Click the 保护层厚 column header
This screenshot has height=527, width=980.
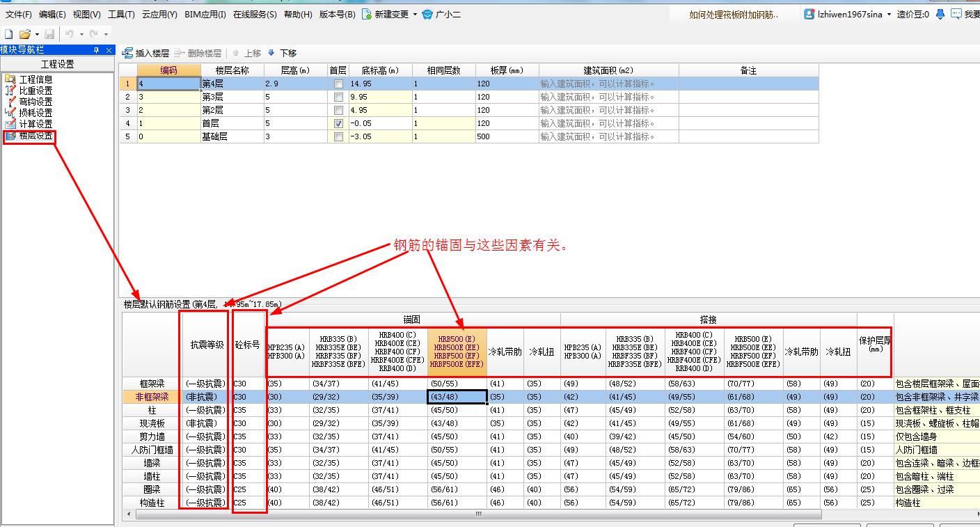[x=876, y=345]
